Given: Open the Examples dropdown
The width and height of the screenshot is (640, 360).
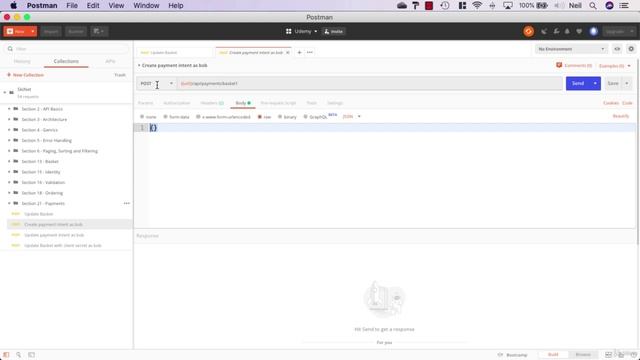Looking at the screenshot, I should coord(615,66).
